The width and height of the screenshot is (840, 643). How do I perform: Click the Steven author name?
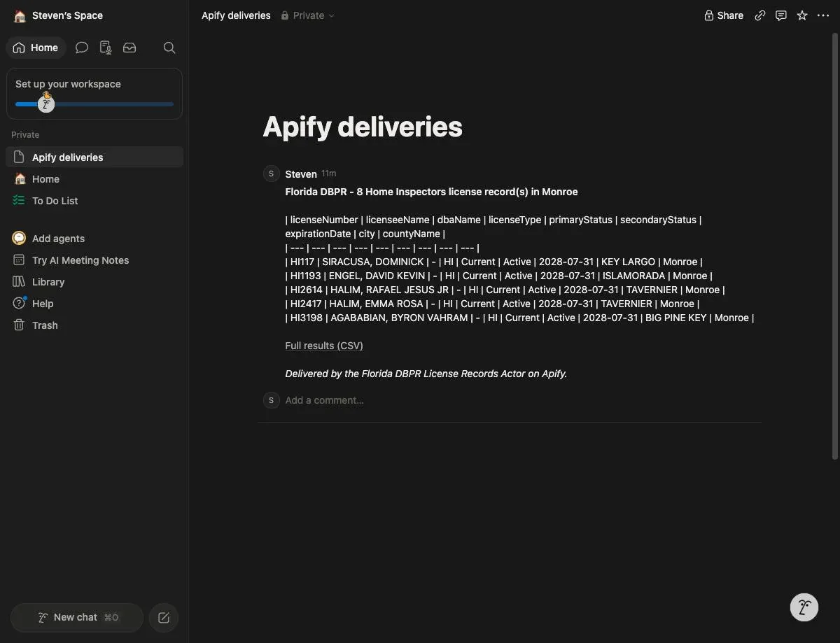tap(301, 174)
